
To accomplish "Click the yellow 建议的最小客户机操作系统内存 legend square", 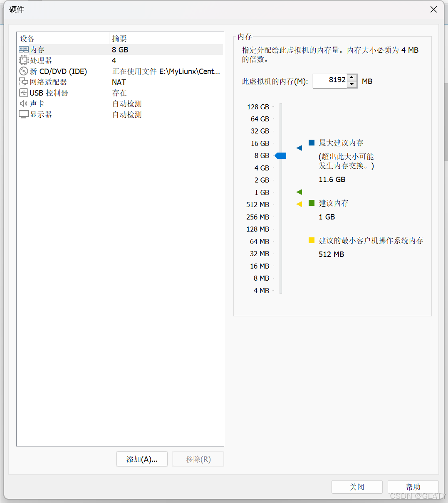I will pyautogui.click(x=312, y=240).
